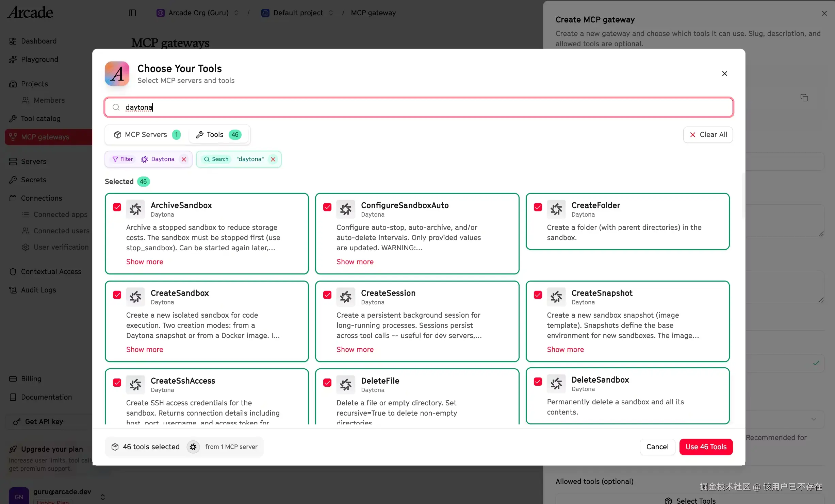
Task: Remove the "daytona" search chip
Action: (x=273, y=159)
